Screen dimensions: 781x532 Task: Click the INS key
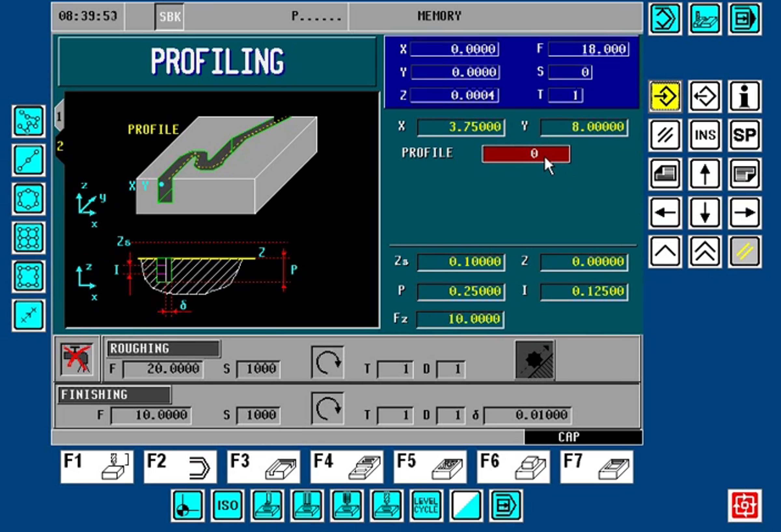click(x=705, y=135)
